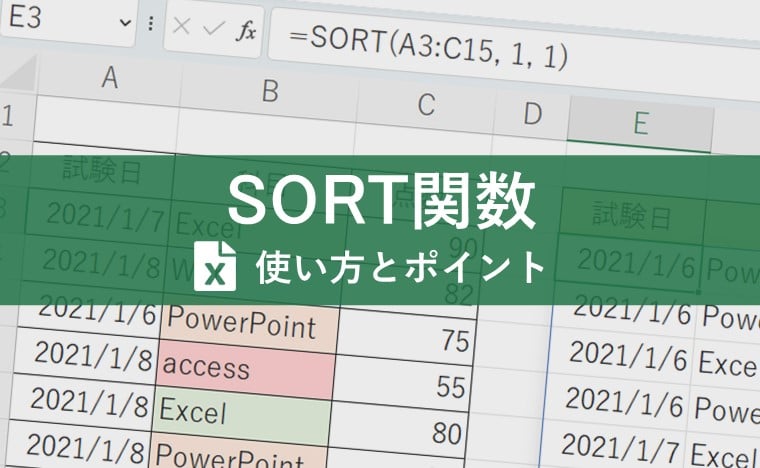This screenshot has height=468, width=760.
Task: Click the formula bar containing =SORT(A3:C15, 1, 1)
Action: pyautogui.click(x=500, y=46)
